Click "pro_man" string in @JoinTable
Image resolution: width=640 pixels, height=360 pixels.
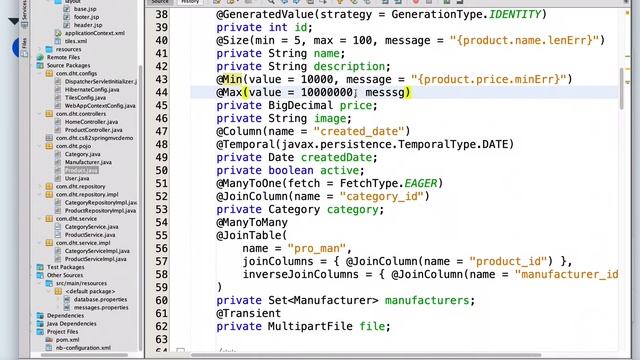pyautogui.click(x=317, y=249)
